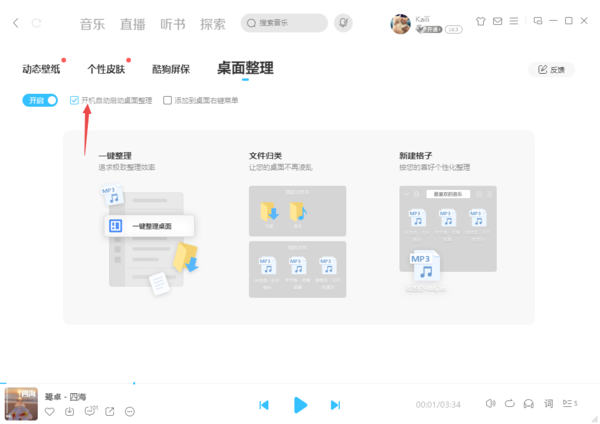Start song recognition with the microphone icon
The height and width of the screenshot is (424, 600).
tap(343, 23)
